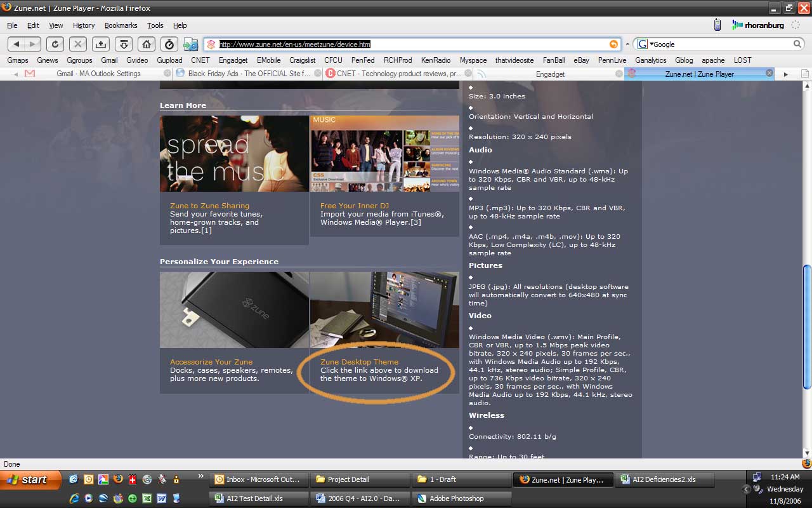Image resolution: width=812 pixels, height=508 pixels.
Task: Click the IE View icon beside address bar
Action: click(x=190, y=44)
